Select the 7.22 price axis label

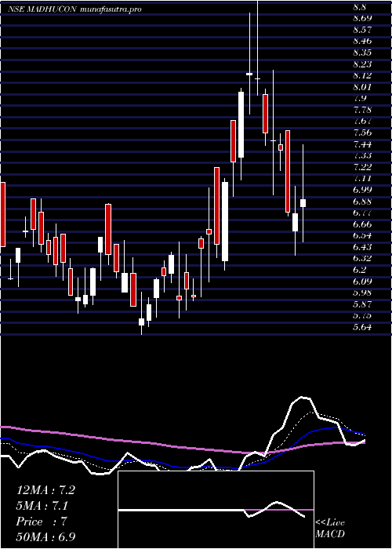point(362,167)
